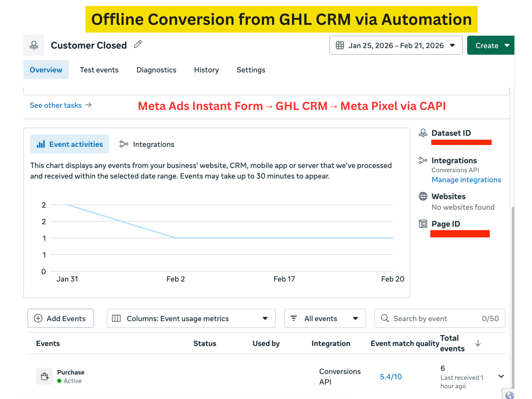Viewport: 532px width, 399px height.
Task: Click the Purchase event shopping bag icon
Action: click(x=44, y=376)
